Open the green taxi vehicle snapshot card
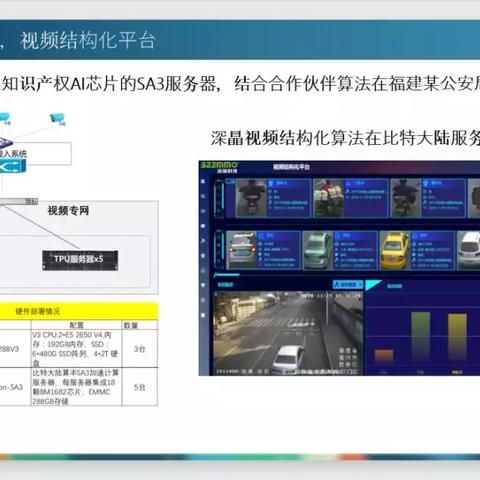Viewport: 480px width, 480px height. [340, 250]
